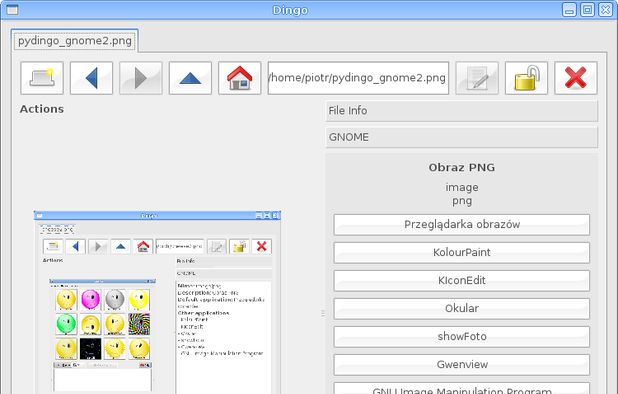Expand the GNOME section
The width and height of the screenshot is (618, 394).
tap(462, 137)
